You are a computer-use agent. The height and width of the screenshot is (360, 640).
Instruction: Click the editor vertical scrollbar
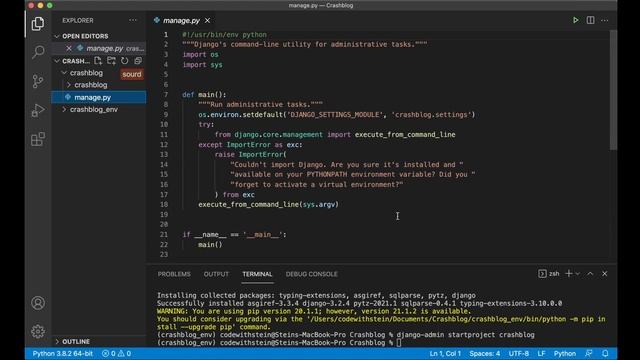tap(613, 90)
